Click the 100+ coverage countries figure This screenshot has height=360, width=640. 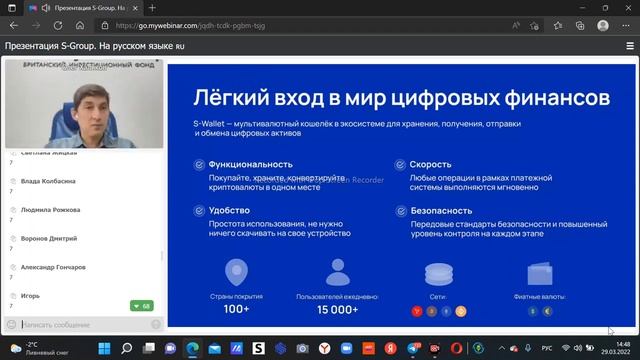coord(236,309)
